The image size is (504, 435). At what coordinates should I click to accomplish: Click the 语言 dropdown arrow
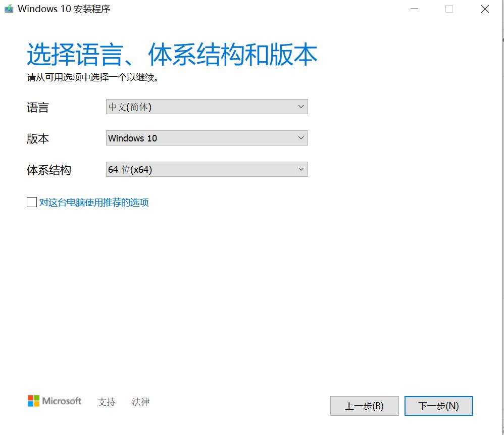pyautogui.click(x=301, y=107)
